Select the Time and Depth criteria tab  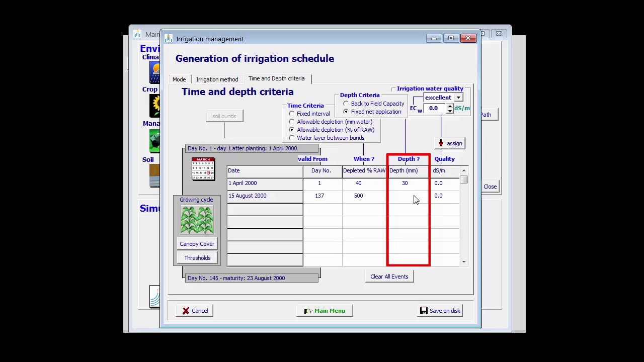277,78
